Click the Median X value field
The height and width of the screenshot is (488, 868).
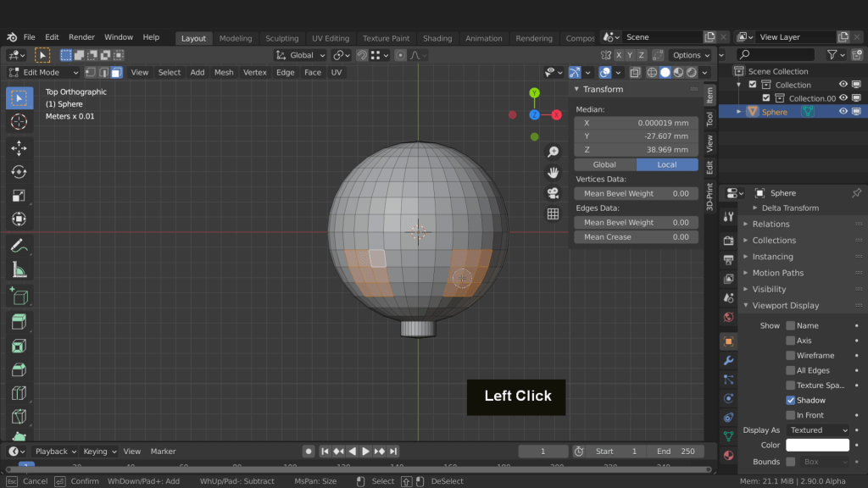[x=636, y=123]
